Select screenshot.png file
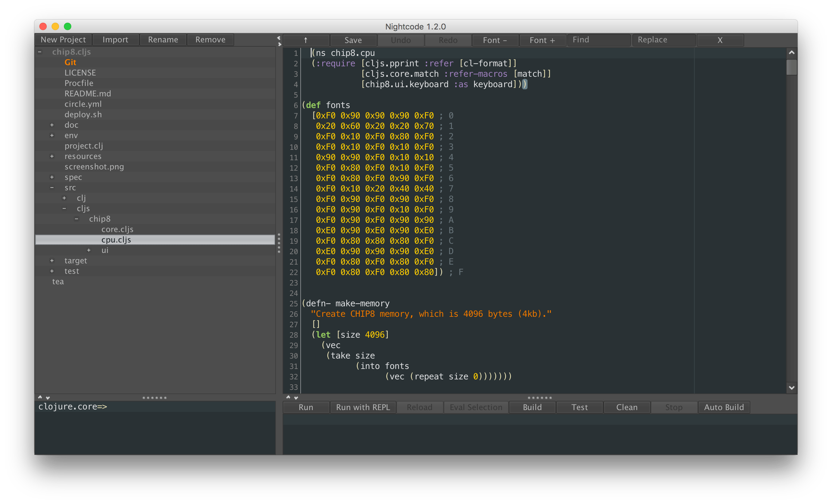The width and height of the screenshot is (832, 504). click(94, 167)
